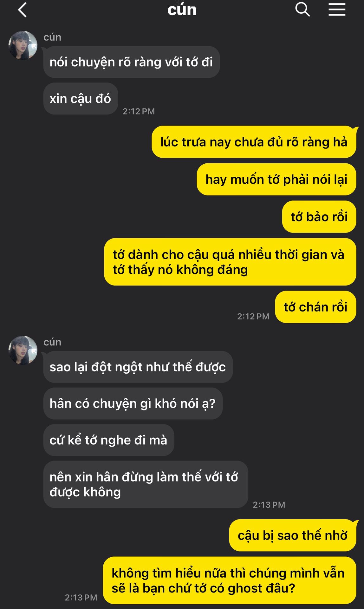Tap message "nên xin hân đừng làm thế với tớ"
Screen dimensions: 364x609
coord(146,484)
